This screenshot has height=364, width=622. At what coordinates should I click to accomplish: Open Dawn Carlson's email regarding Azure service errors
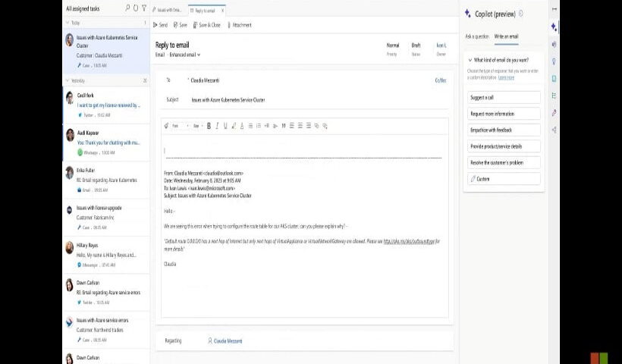click(x=106, y=292)
